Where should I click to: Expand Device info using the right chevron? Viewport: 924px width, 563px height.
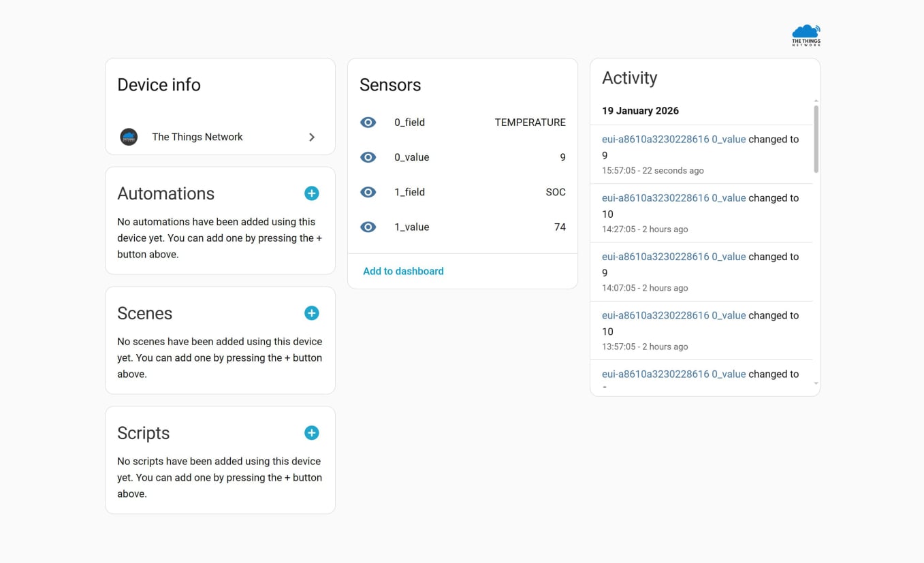coord(312,137)
